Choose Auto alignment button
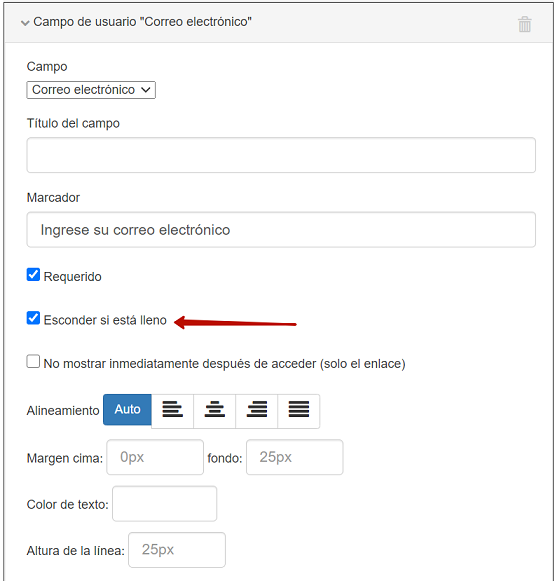The height and width of the screenshot is (581, 555). coord(127,410)
